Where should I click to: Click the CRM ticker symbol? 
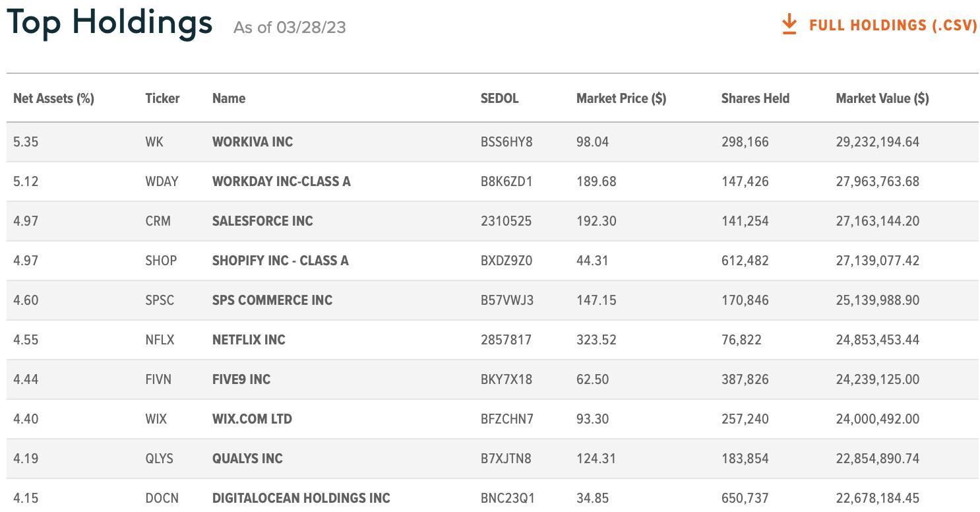[x=158, y=221]
